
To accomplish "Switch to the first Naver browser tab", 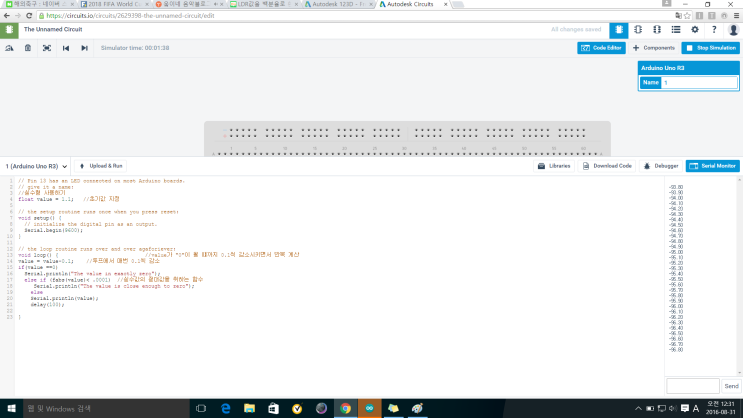I will point(38,4).
